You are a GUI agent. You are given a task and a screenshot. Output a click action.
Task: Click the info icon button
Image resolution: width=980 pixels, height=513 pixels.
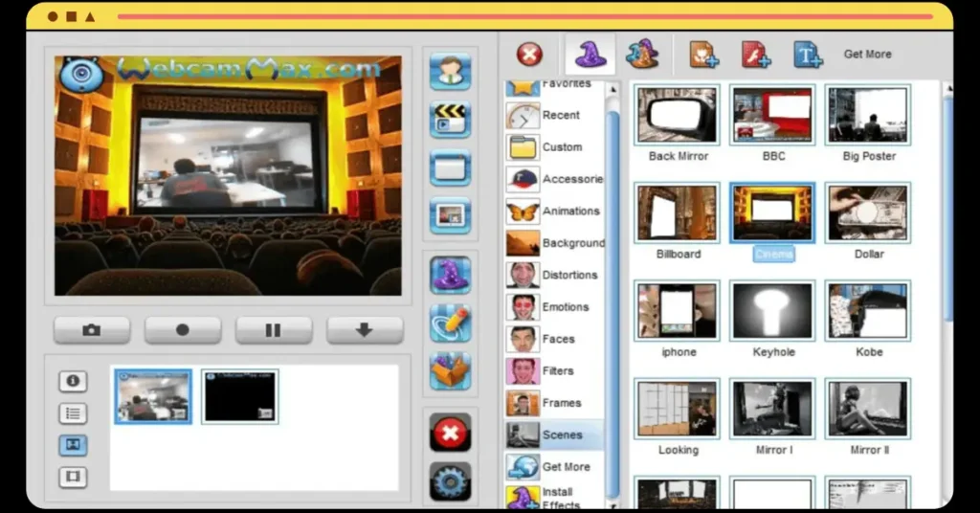pos(73,381)
